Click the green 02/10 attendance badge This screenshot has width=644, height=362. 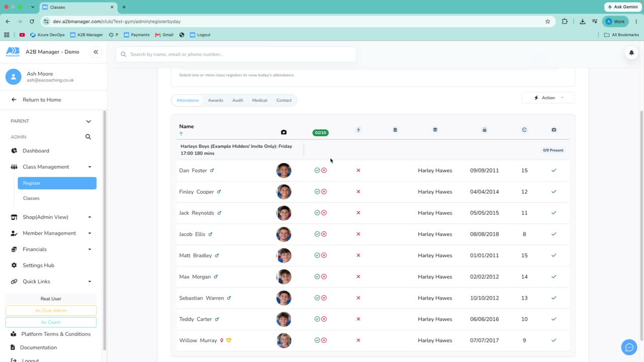tap(320, 133)
